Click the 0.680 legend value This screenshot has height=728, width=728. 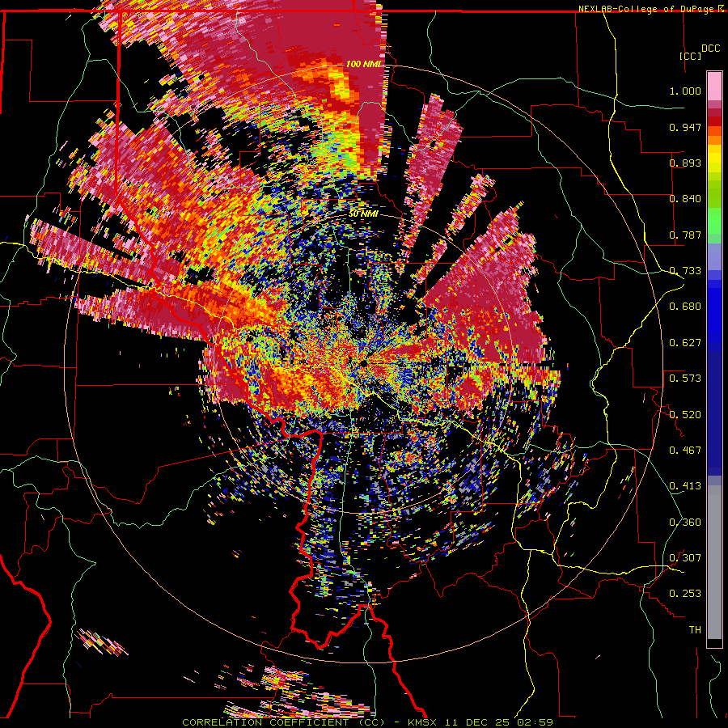click(685, 307)
